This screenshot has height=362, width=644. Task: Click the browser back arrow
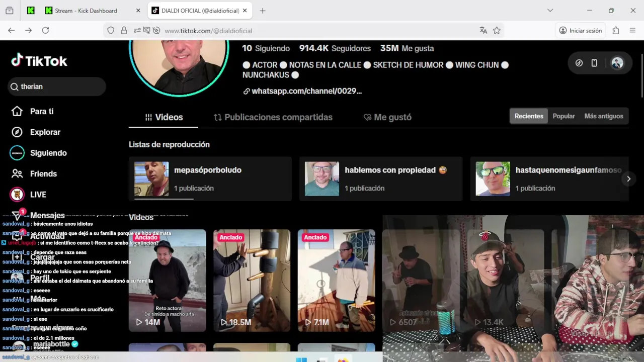(11, 31)
